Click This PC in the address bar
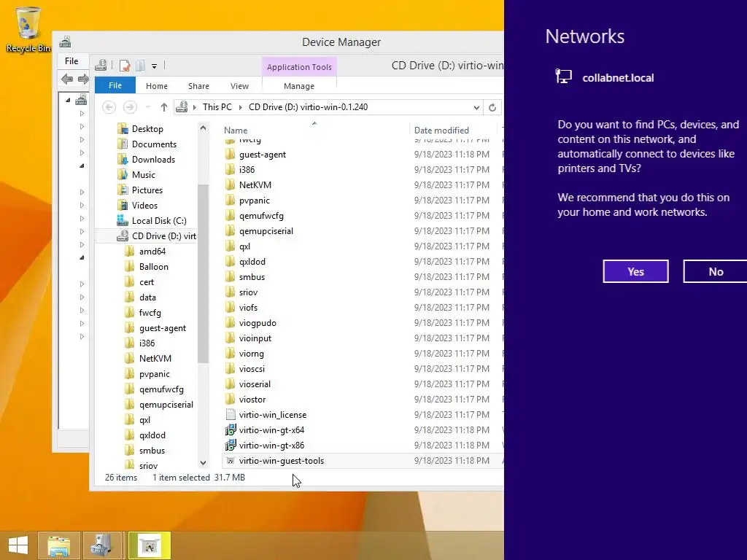The width and height of the screenshot is (747, 560). click(217, 107)
